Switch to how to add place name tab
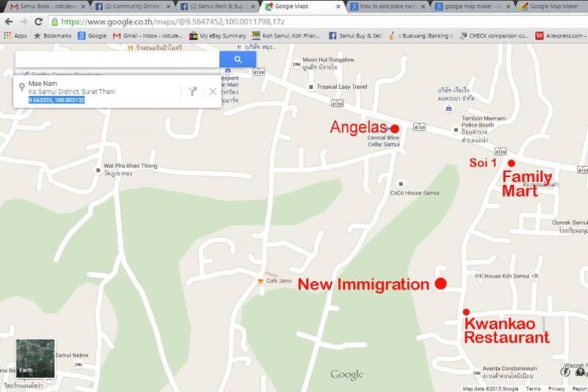The width and height of the screenshot is (588, 392). pyautogui.click(x=387, y=7)
